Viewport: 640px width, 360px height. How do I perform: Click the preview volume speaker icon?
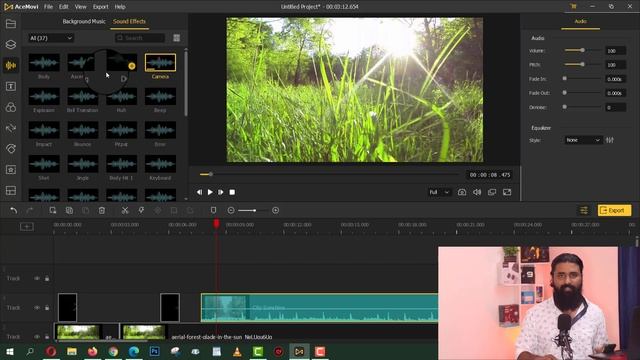tap(477, 192)
